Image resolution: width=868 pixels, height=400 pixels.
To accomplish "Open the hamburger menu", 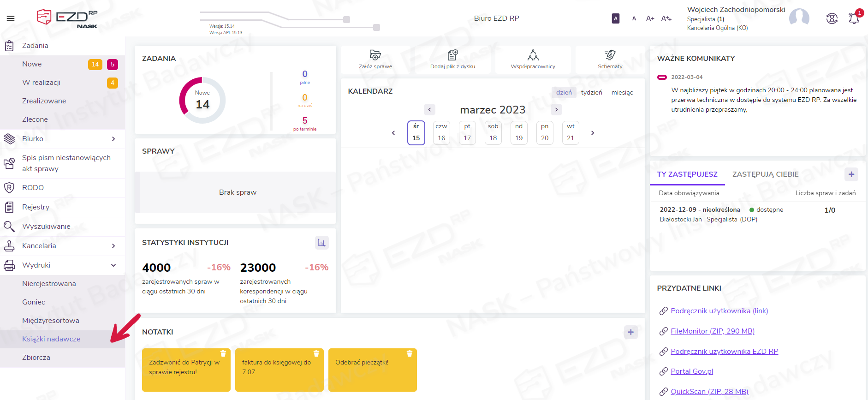I will [x=11, y=18].
